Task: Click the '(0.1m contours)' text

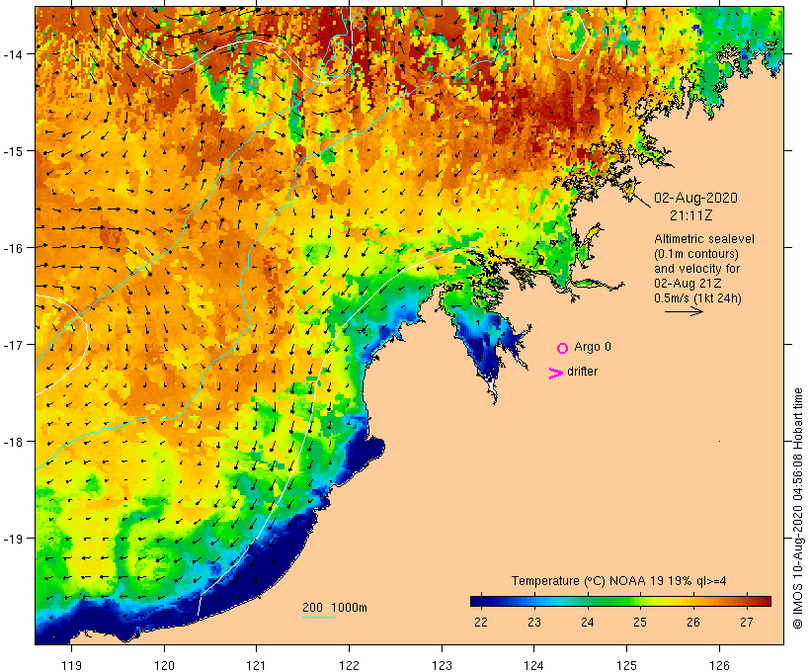Action: (696, 254)
